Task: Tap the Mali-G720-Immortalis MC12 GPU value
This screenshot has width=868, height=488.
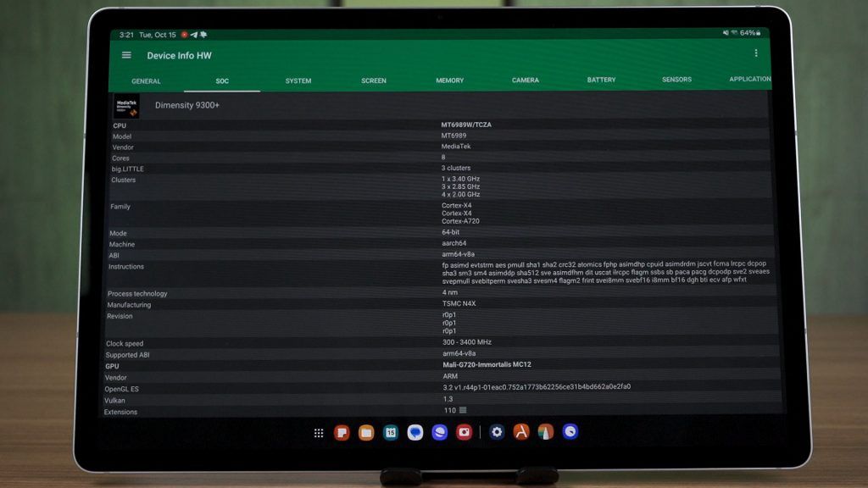Action: tap(487, 364)
